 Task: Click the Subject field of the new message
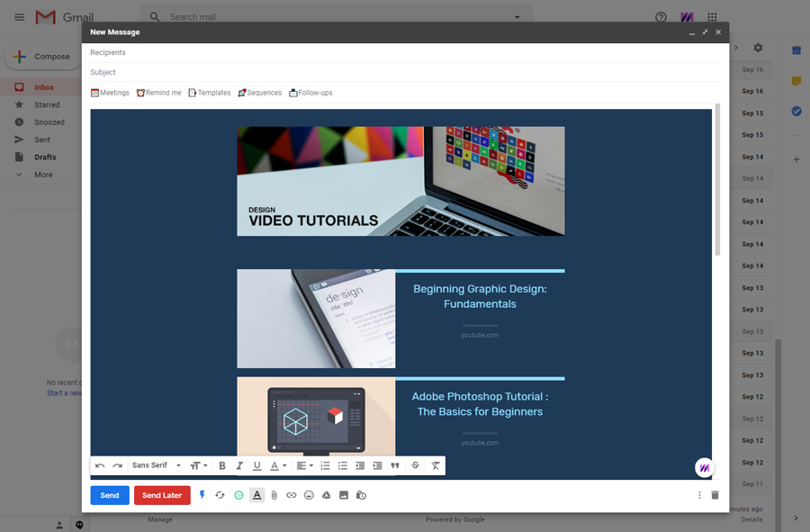270,72
